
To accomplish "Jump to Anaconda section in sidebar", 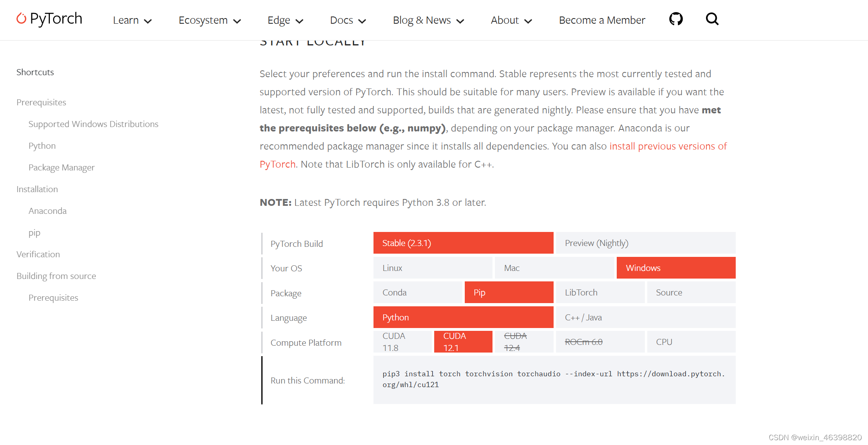I will (x=47, y=211).
